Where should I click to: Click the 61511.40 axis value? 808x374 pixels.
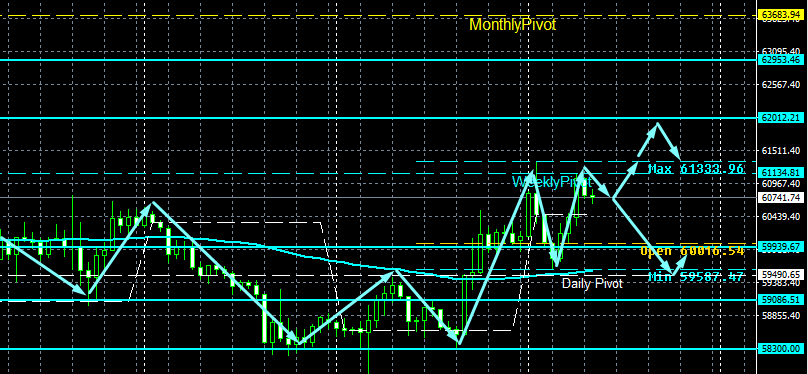[x=781, y=150]
